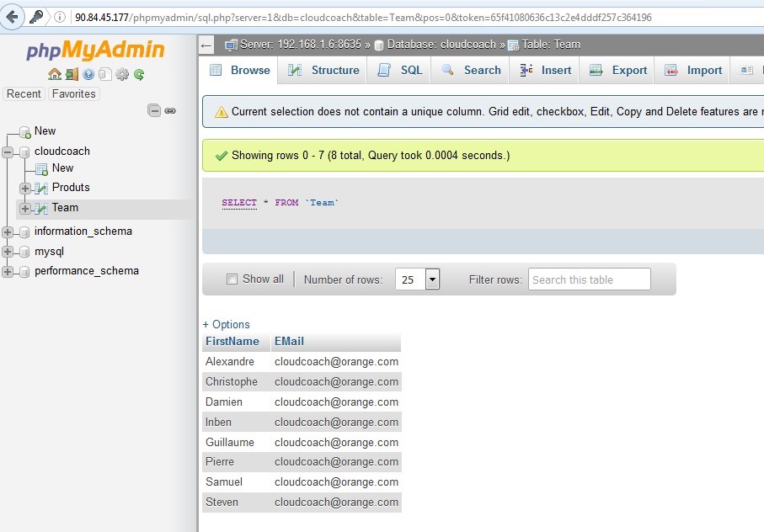The height and width of the screenshot is (532, 764).
Task: Click the Server 192.168.1.6:8635 breadcrumb
Action: [x=301, y=45]
